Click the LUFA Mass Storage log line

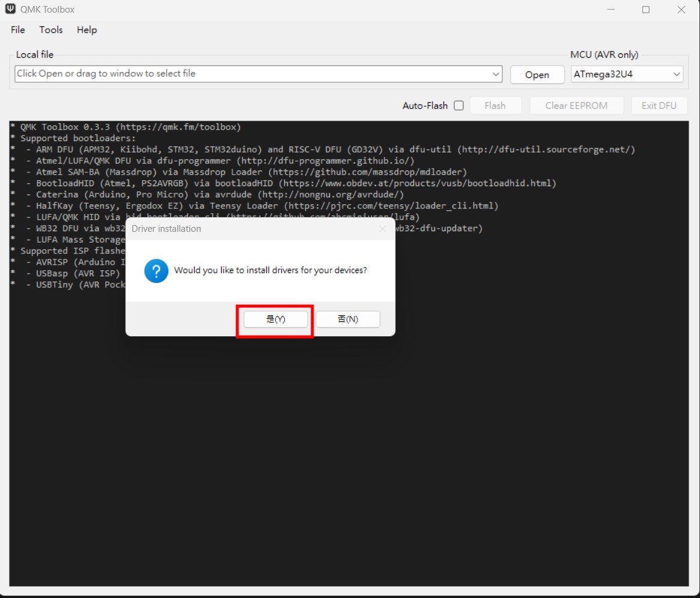point(68,240)
